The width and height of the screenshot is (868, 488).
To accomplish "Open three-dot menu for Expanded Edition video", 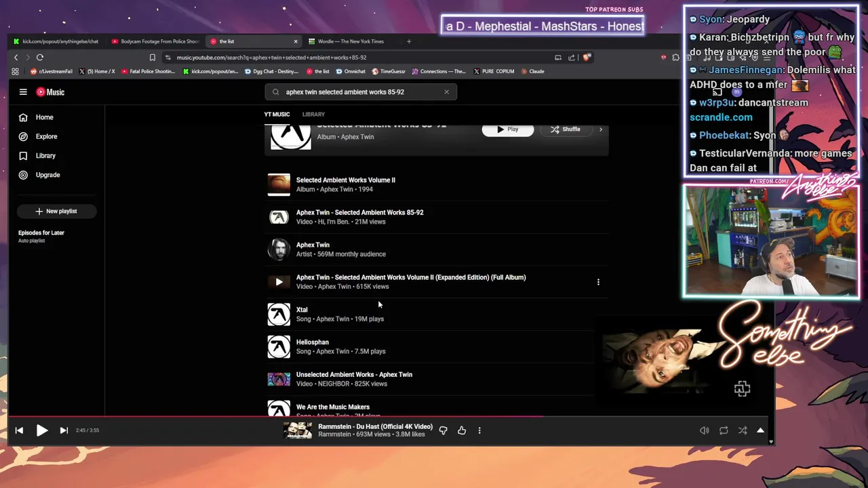I will pyautogui.click(x=598, y=282).
